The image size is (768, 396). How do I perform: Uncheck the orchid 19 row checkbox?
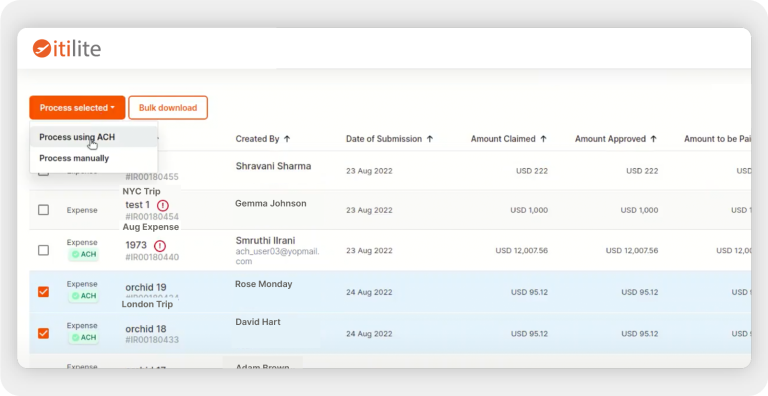click(44, 292)
